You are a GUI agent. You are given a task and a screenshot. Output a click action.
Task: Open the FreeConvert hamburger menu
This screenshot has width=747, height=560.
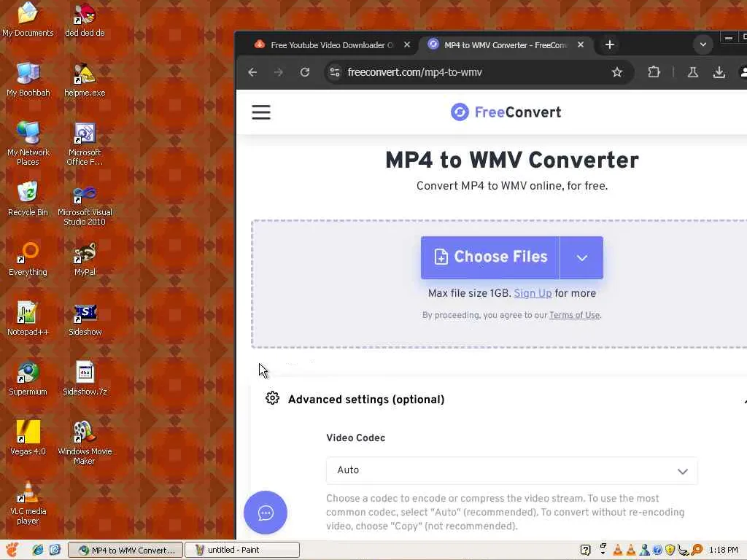(261, 112)
